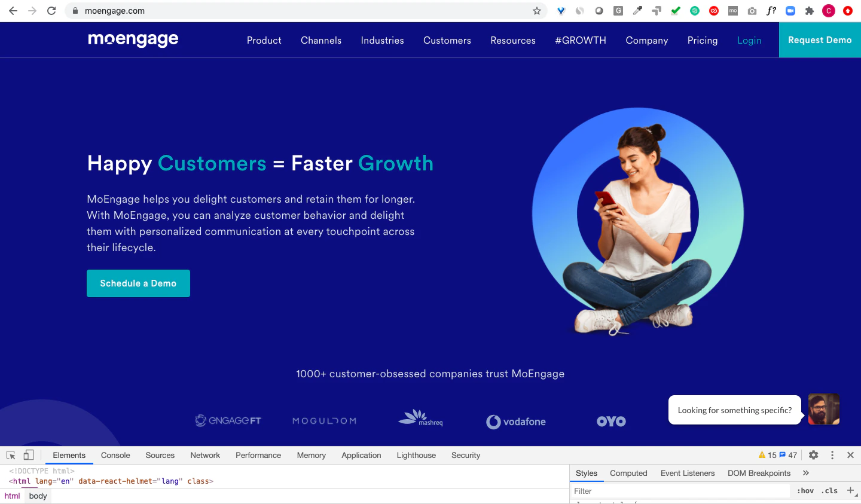
Task: Switch to the Sources tab
Action: pyautogui.click(x=160, y=455)
